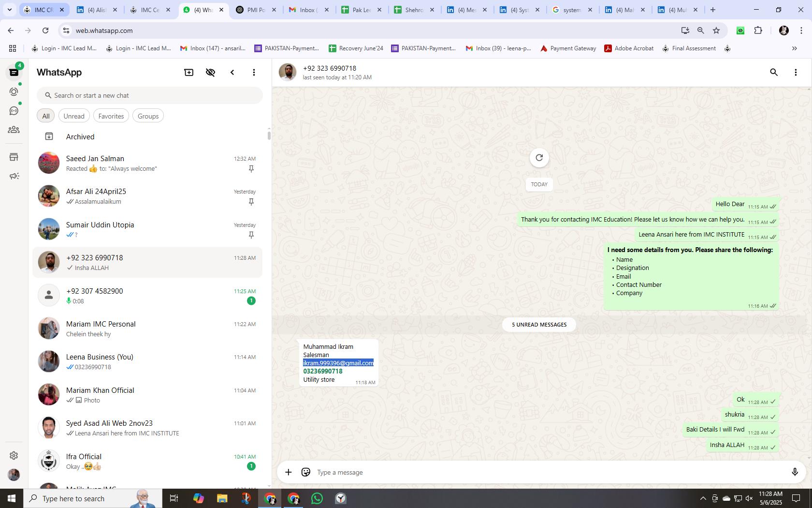Open the Chats icon in WhatsApp sidebar
The width and height of the screenshot is (812, 508).
coord(14,72)
